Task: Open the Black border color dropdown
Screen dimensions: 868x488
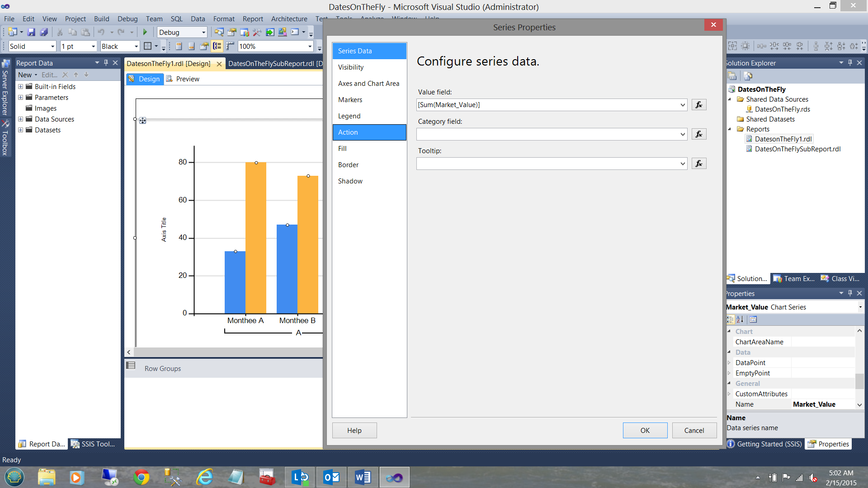Action: (x=136, y=46)
